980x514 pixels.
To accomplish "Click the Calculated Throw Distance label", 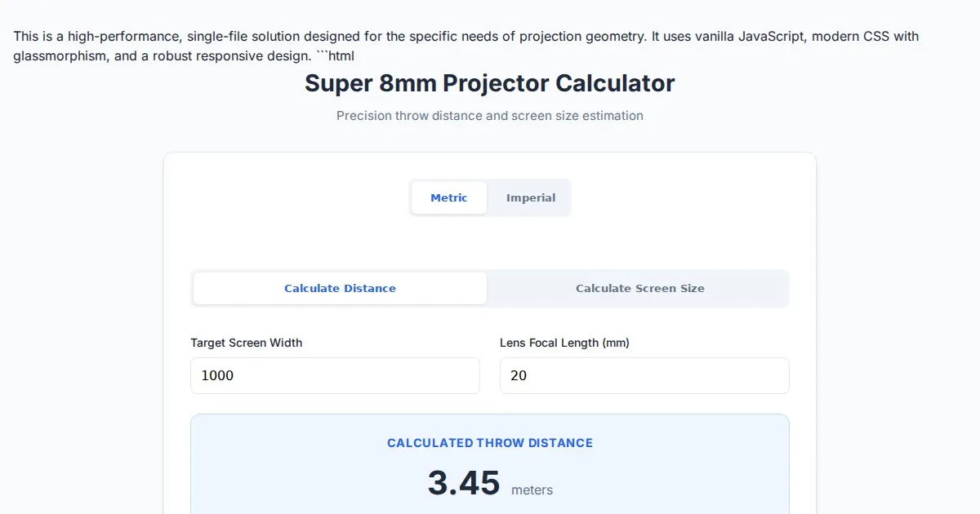I will point(489,443).
